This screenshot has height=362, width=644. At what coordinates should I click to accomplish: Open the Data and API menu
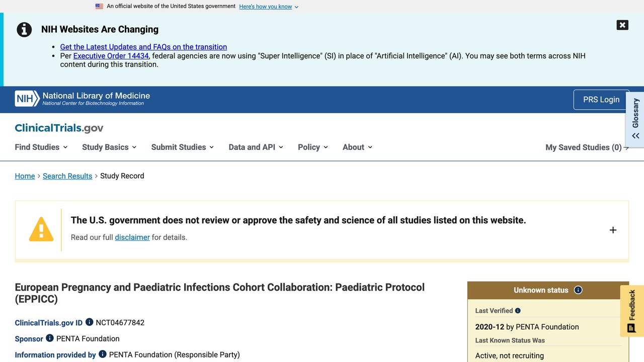(256, 147)
